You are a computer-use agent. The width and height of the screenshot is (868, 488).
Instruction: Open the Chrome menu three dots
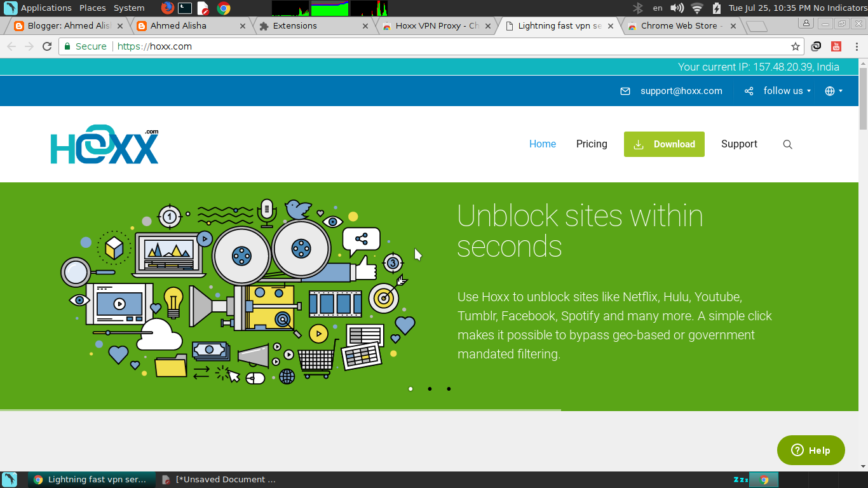coord(857,46)
